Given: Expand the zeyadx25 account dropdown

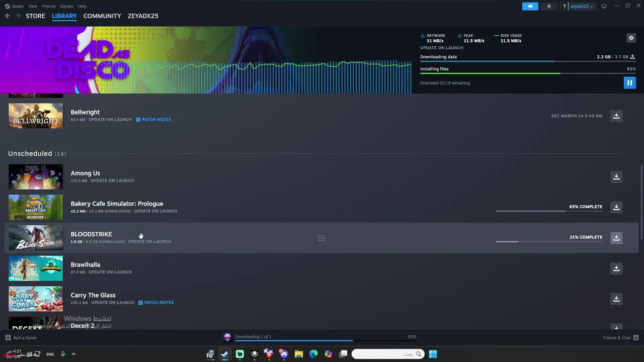Looking at the screenshot, I should (581, 6).
